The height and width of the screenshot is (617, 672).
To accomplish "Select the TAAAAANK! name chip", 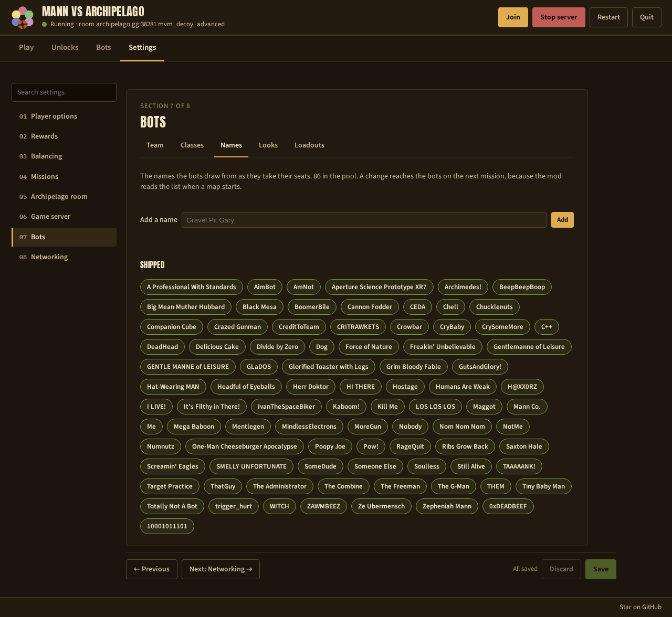I will click(519, 466).
